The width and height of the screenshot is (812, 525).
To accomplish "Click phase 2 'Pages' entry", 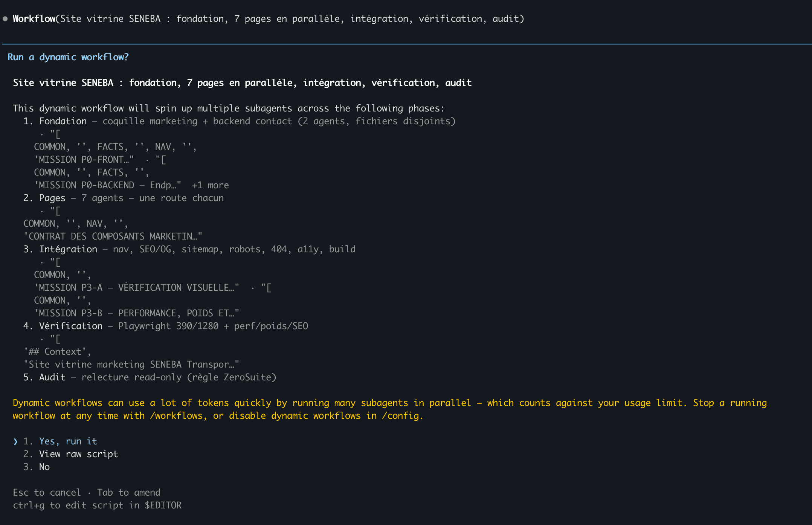I will [x=124, y=198].
